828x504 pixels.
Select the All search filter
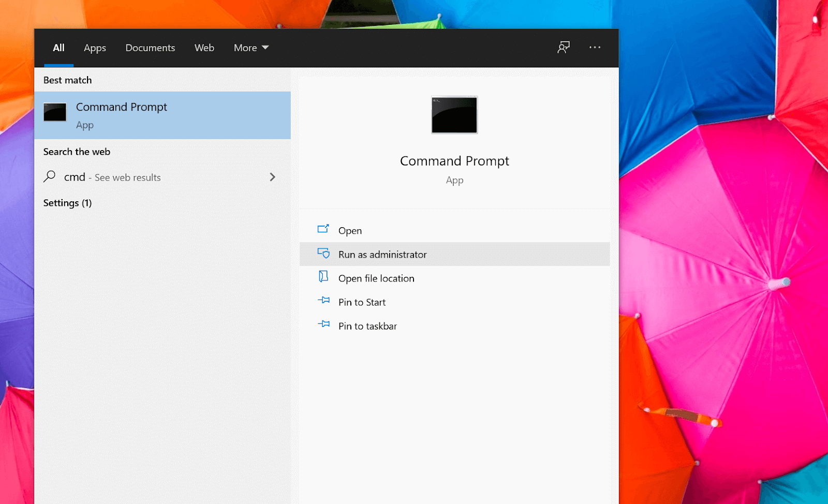click(x=58, y=48)
